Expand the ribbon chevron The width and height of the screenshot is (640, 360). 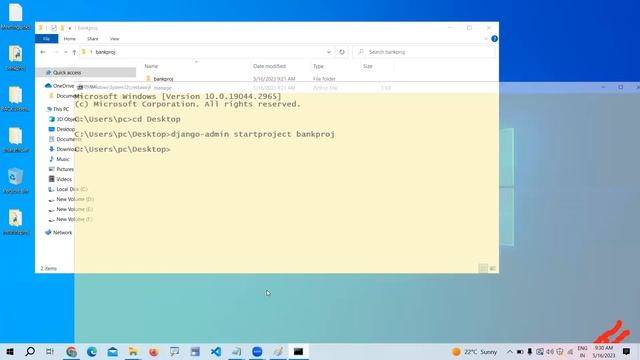coord(486,39)
